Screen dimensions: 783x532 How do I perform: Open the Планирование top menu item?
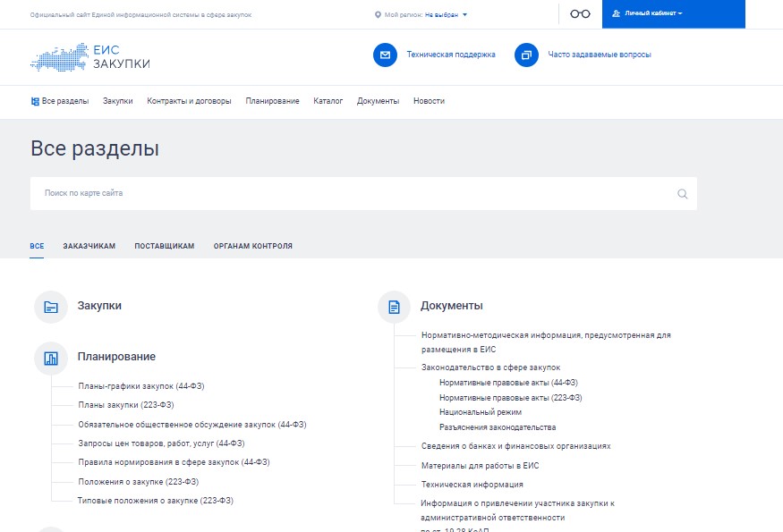(272, 101)
